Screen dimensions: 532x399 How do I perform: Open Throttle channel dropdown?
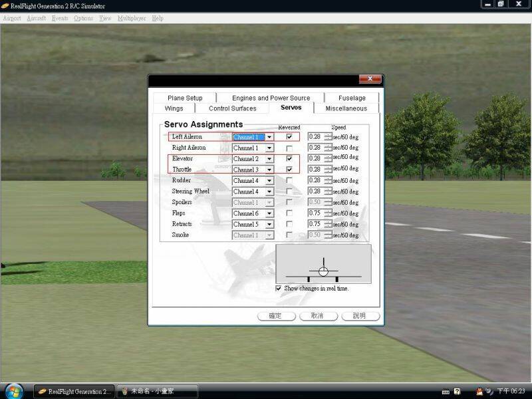tap(269, 170)
